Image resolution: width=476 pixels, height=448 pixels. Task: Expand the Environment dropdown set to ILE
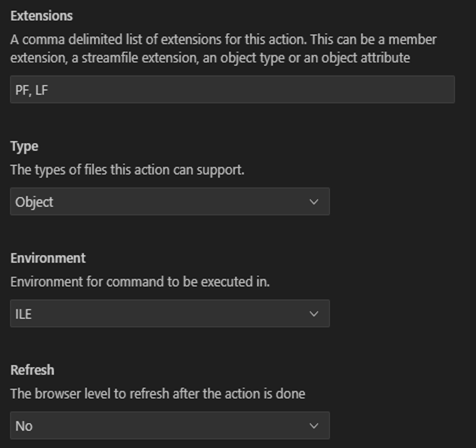click(x=169, y=314)
